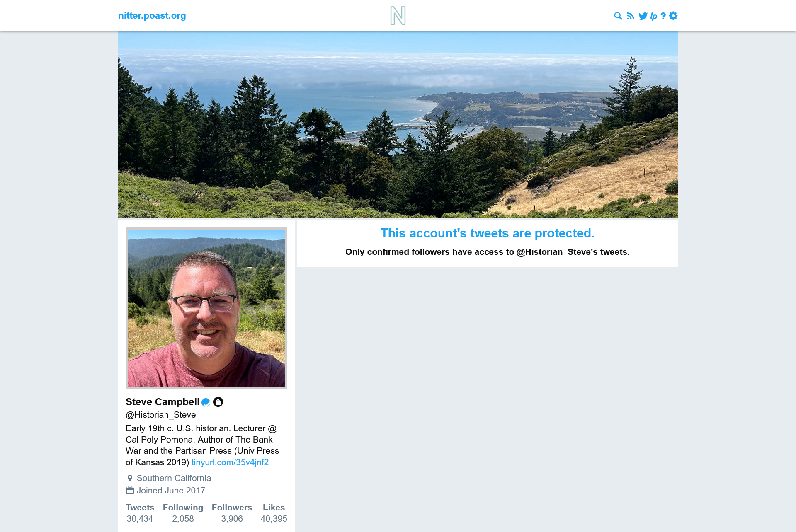Open the RSS feed icon
The height and width of the screenshot is (532, 796).
pos(631,16)
